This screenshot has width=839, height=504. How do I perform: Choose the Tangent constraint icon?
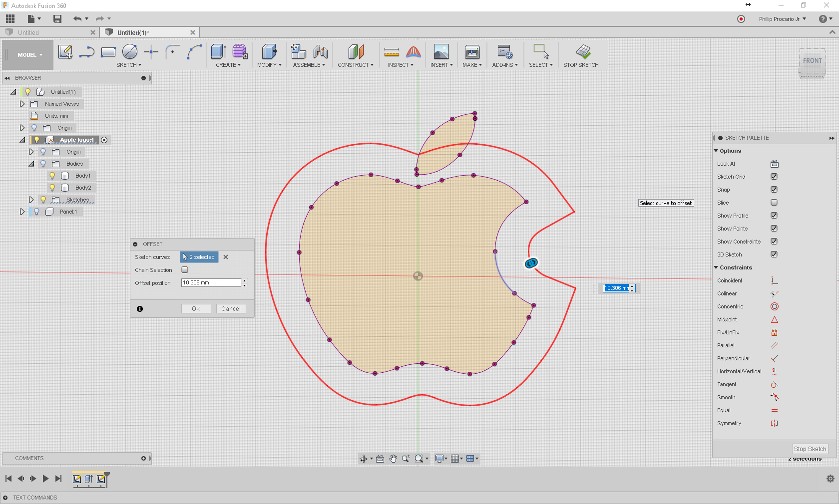tap(774, 384)
